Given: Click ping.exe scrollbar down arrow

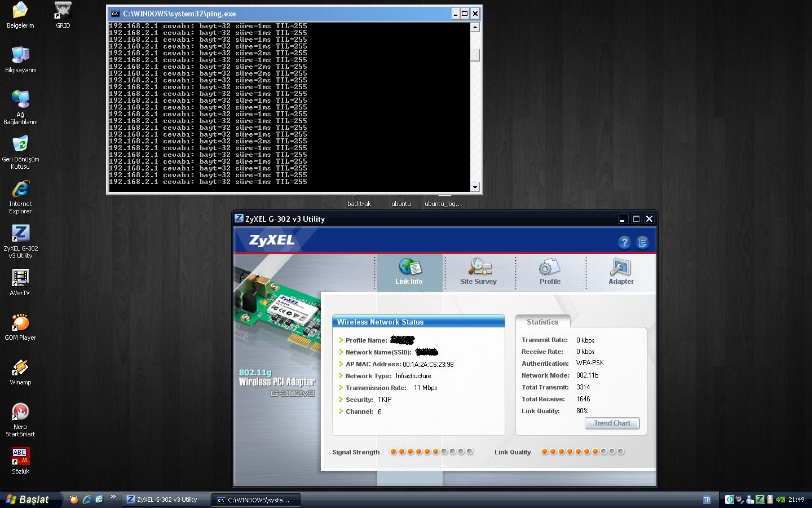Looking at the screenshot, I should (475, 187).
